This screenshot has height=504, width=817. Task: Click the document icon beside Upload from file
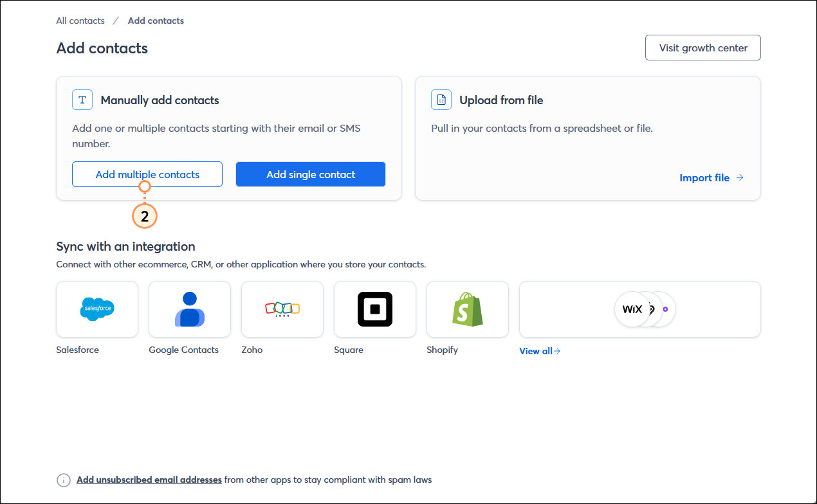(x=441, y=100)
